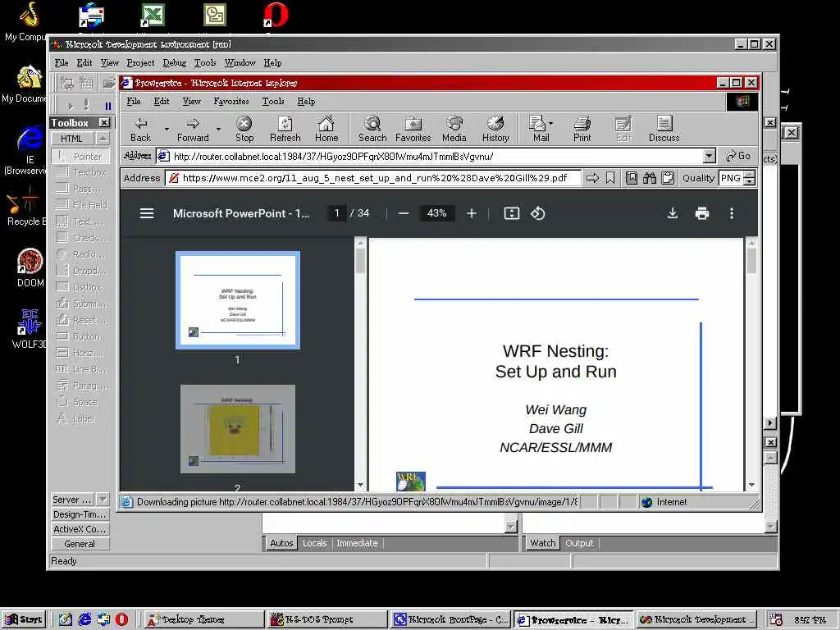Open the Tools menu in Internet Explorer
840x630 pixels.
pyautogui.click(x=272, y=101)
